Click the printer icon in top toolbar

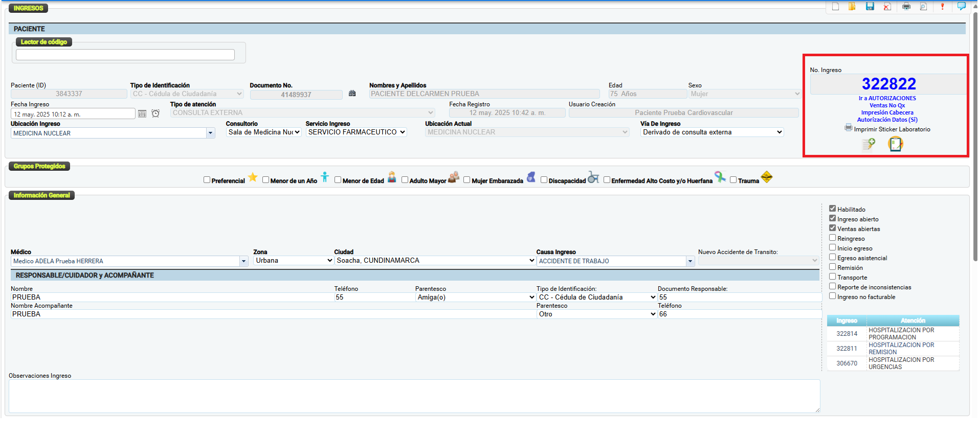point(906,7)
